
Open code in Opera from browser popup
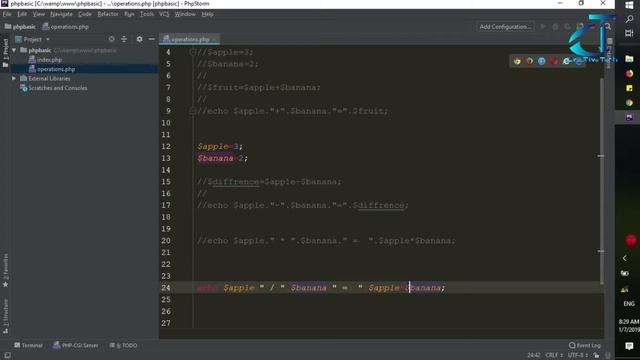tap(554, 61)
